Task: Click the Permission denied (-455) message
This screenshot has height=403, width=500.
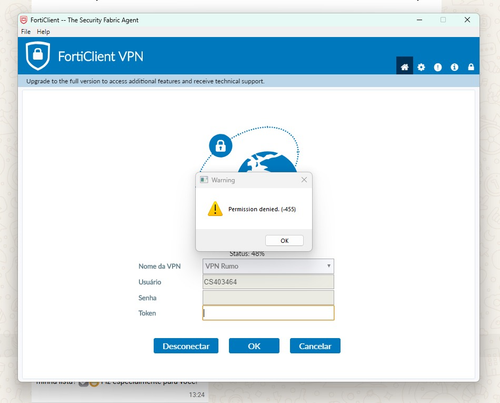Action: click(x=262, y=209)
